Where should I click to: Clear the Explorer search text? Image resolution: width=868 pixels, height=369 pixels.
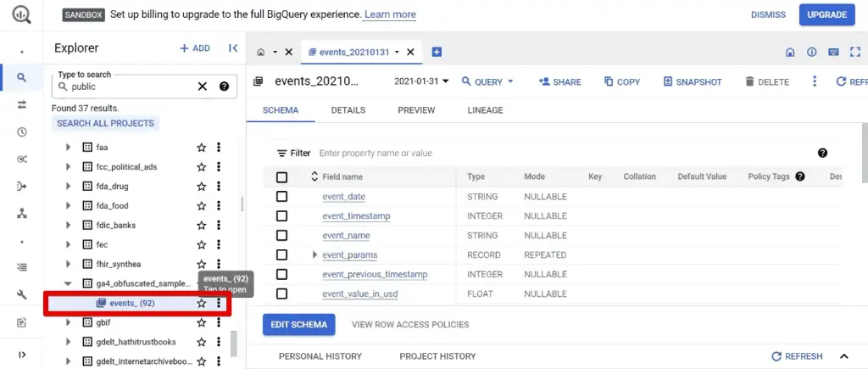click(203, 87)
